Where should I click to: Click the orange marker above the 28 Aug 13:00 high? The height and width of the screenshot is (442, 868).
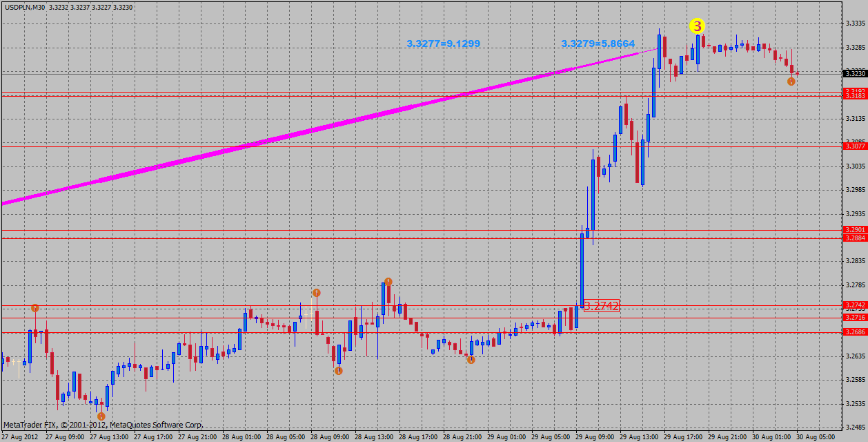[388, 282]
